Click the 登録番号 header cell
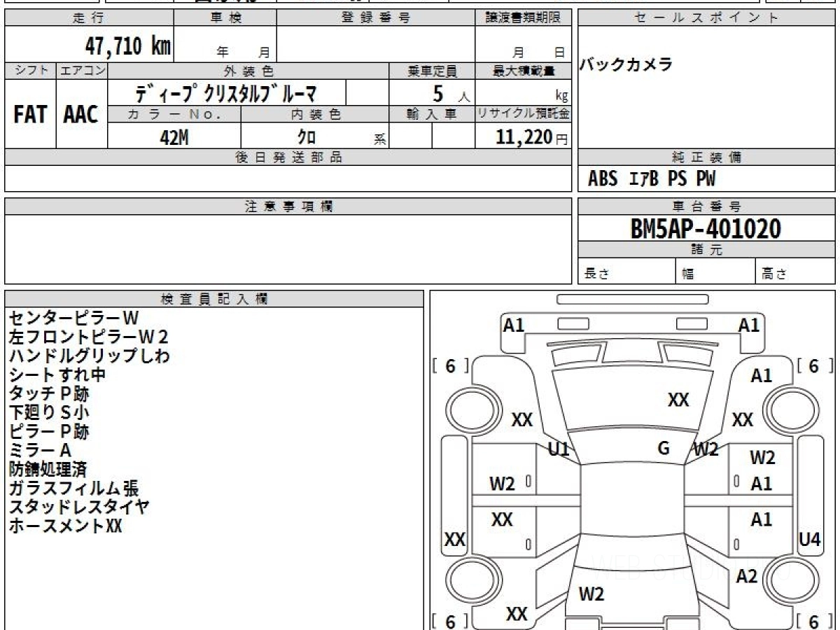Image resolution: width=840 pixels, height=630 pixels. [376, 18]
